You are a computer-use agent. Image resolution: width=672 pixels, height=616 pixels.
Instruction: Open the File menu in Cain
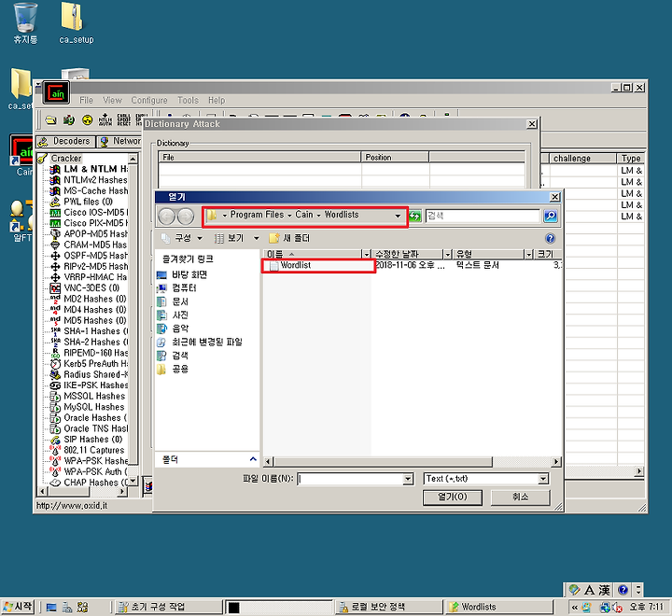[86, 100]
